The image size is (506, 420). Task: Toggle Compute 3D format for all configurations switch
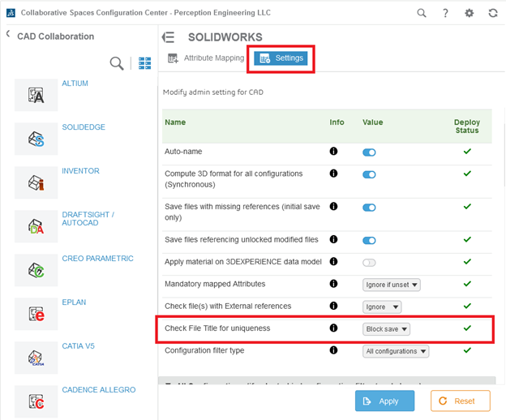[369, 174]
